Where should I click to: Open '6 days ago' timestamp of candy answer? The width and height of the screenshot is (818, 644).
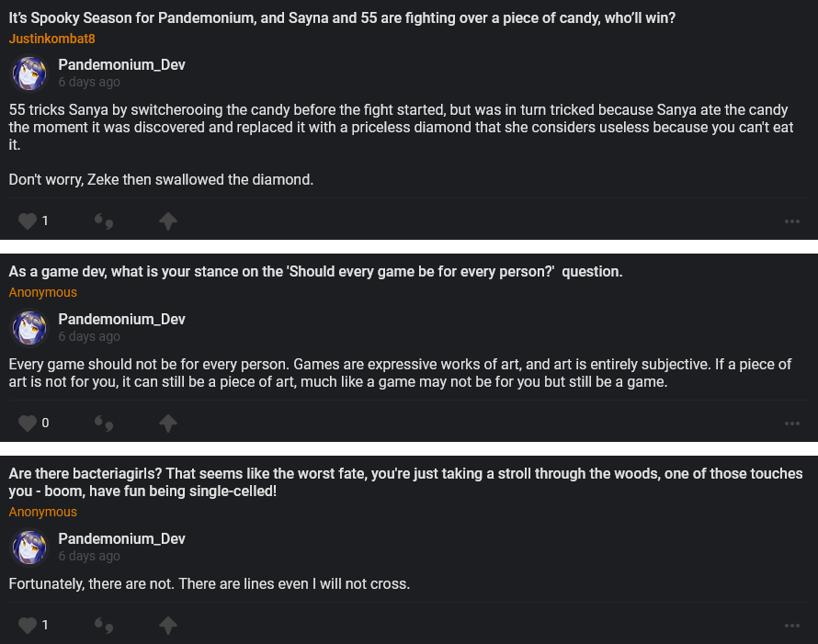pyautogui.click(x=89, y=83)
